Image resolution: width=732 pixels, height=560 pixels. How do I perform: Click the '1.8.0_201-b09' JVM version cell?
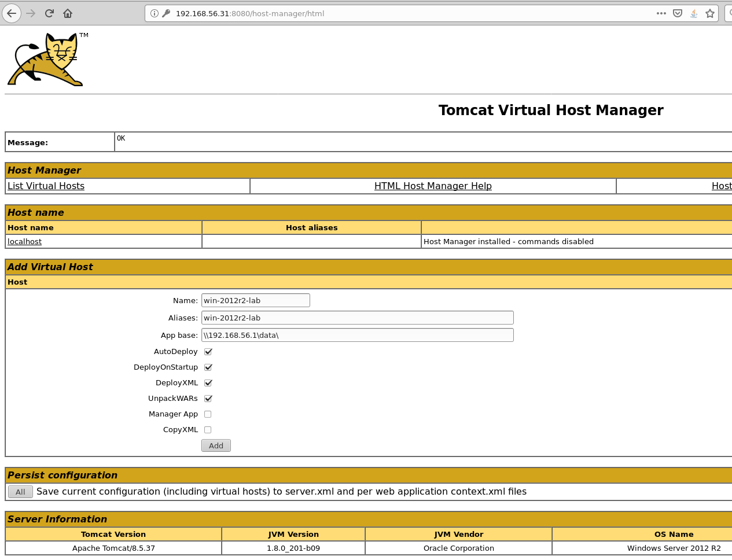coord(293,548)
